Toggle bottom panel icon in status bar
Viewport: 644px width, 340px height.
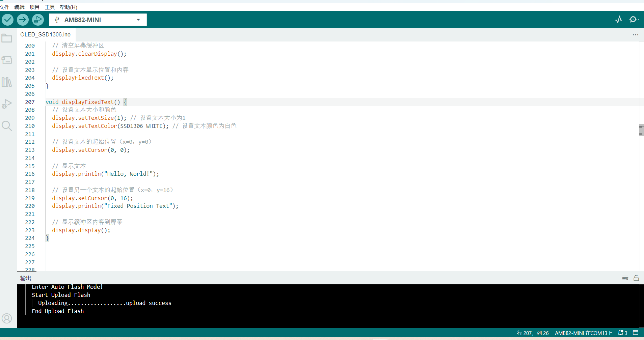point(636,333)
